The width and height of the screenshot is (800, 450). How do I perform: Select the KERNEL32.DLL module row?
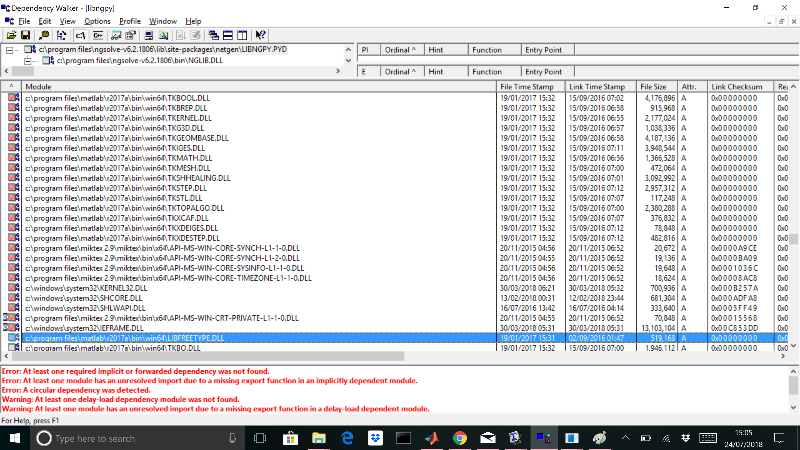394,288
